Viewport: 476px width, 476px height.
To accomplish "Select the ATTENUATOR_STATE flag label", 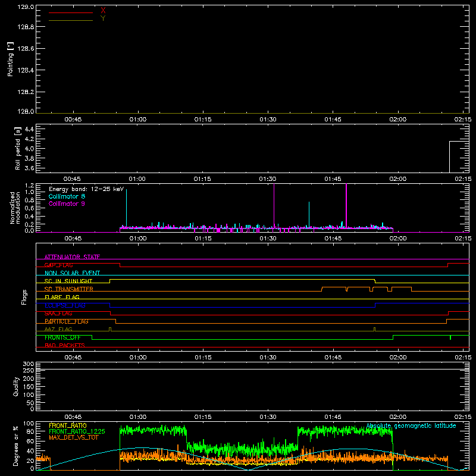I will pos(72,257).
